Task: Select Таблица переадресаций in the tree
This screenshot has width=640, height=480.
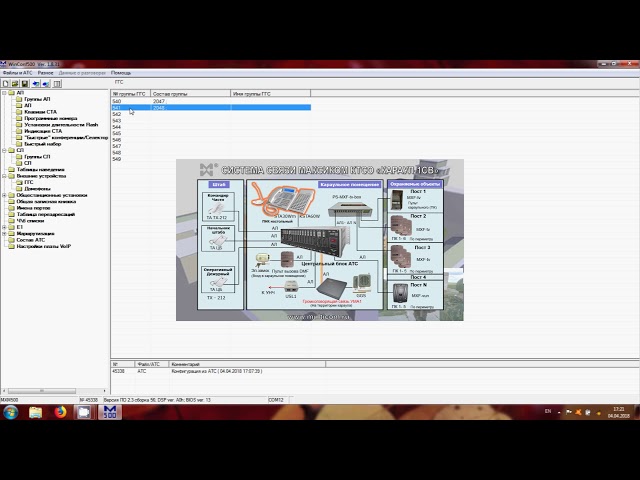Action: (46, 214)
